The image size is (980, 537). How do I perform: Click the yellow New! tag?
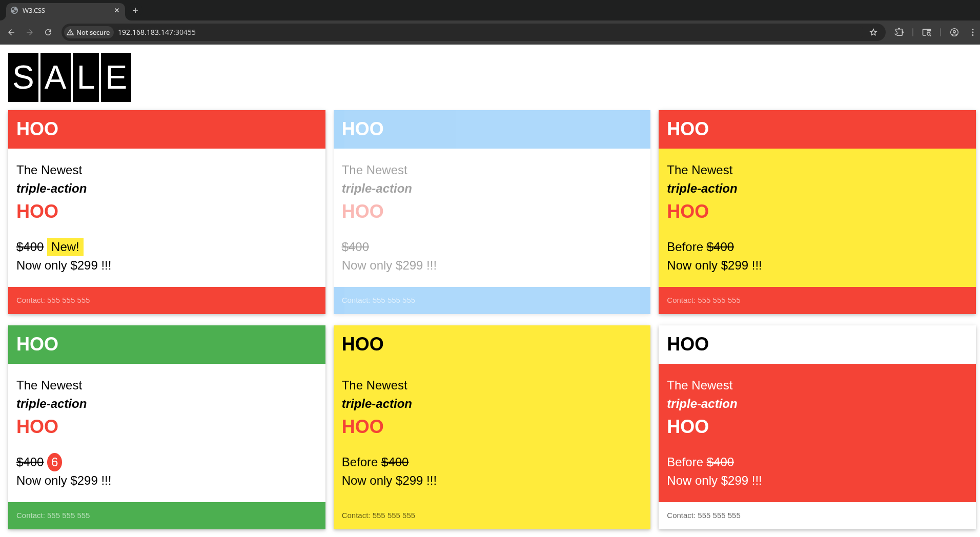click(65, 247)
